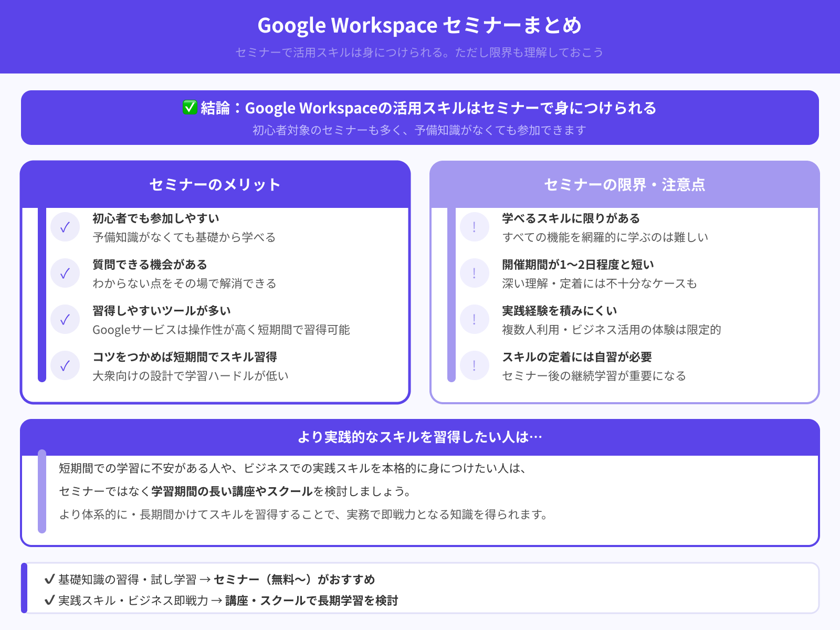Click the check icon next to 質問できる機会がある
The width and height of the screenshot is (840, 630).
point(65,273)
